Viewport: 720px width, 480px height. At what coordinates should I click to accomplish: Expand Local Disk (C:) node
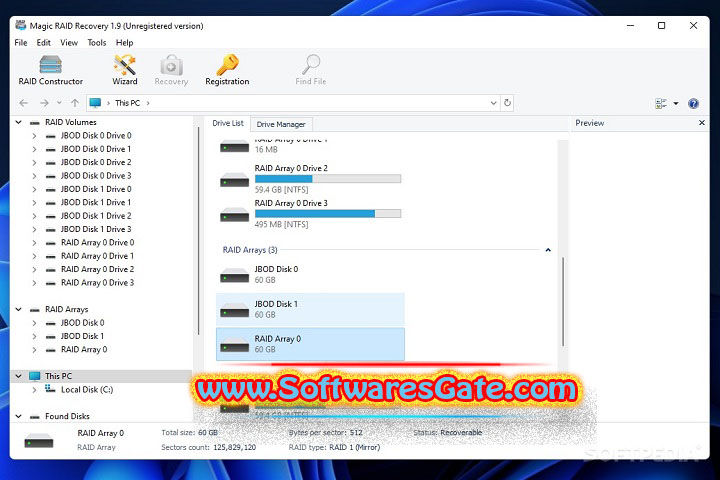coord(34,390)
